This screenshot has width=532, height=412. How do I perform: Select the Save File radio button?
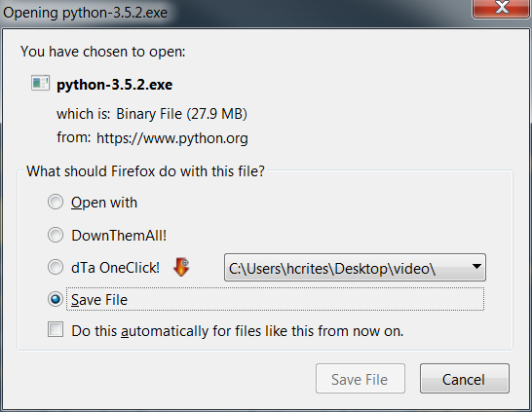coord(56,299)
